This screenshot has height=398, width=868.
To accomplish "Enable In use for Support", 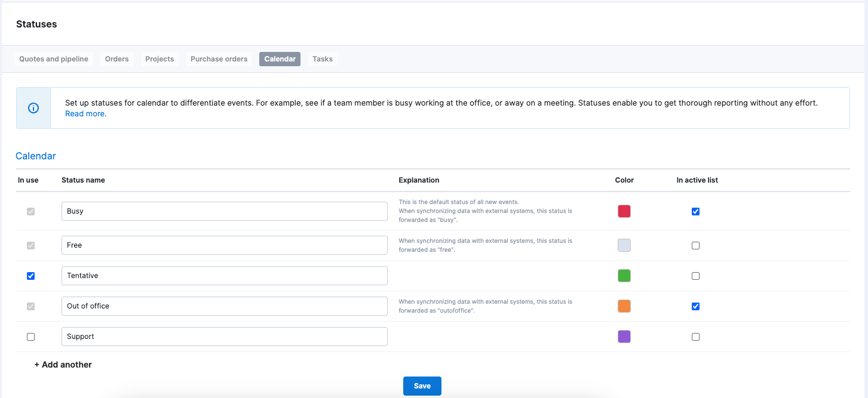I will 31,337.
